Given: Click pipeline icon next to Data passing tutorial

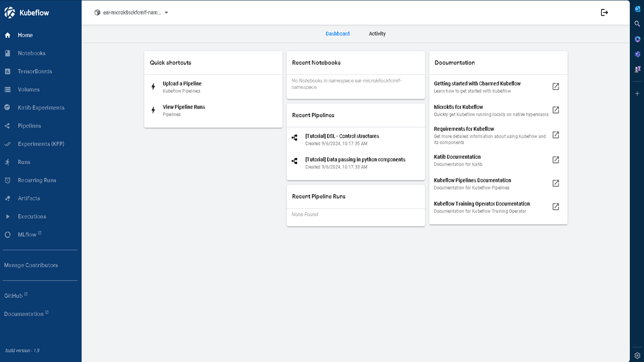Looking at the screenshot, I should point(295,161).
